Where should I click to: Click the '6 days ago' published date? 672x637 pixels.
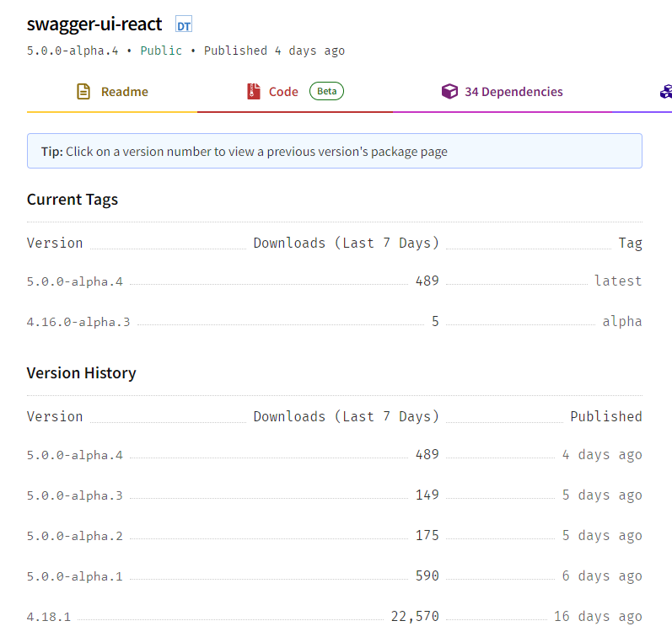point(602,576)
